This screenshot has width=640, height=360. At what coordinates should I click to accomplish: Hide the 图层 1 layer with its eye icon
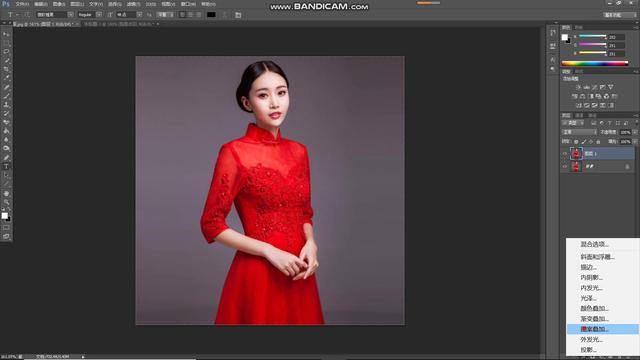(x=565, y=154)
